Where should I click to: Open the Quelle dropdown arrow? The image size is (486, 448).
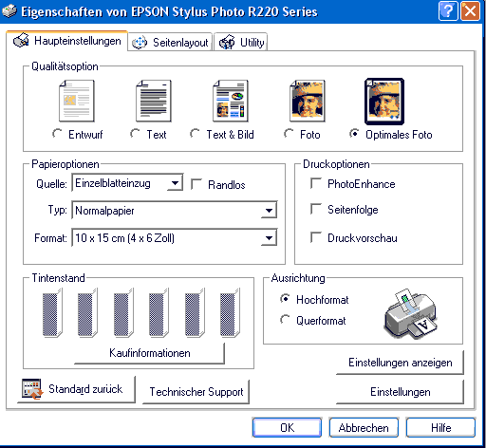pos(175,183)
